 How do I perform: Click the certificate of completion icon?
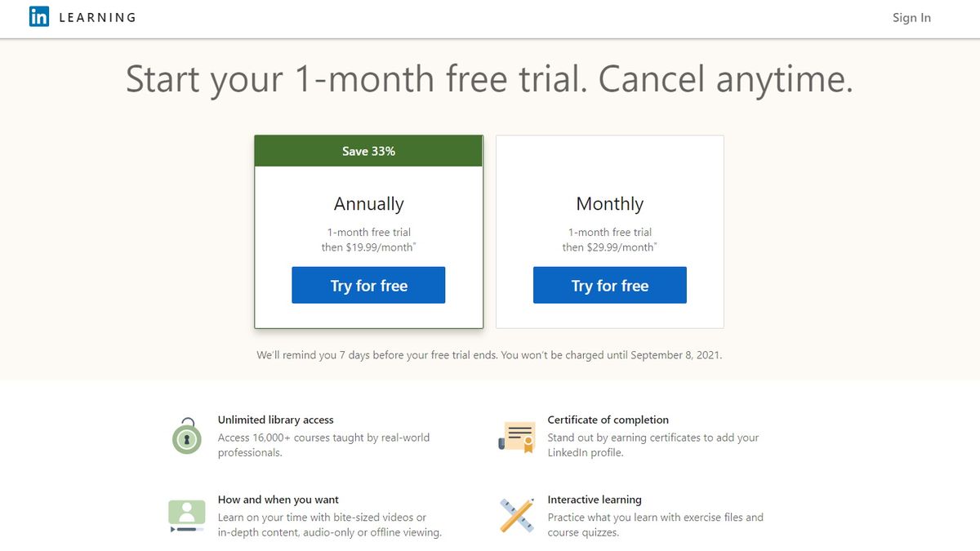click(516, 437)
